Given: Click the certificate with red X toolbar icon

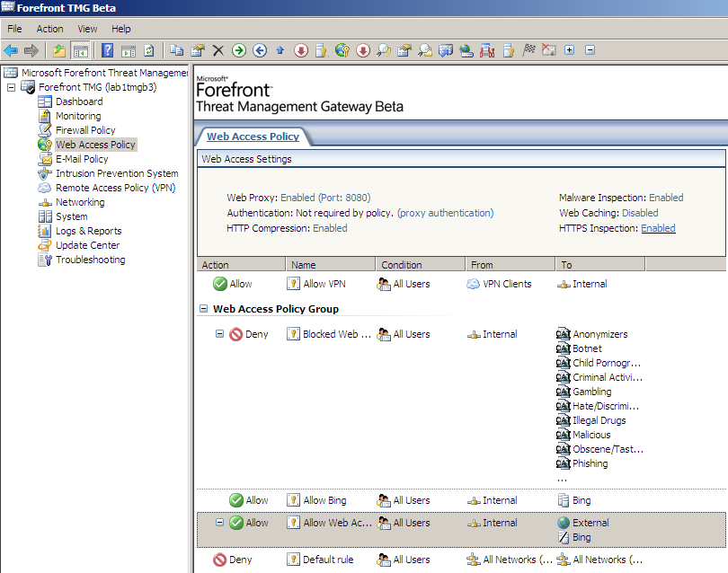Looking at the screenshot, I should 549,50.
